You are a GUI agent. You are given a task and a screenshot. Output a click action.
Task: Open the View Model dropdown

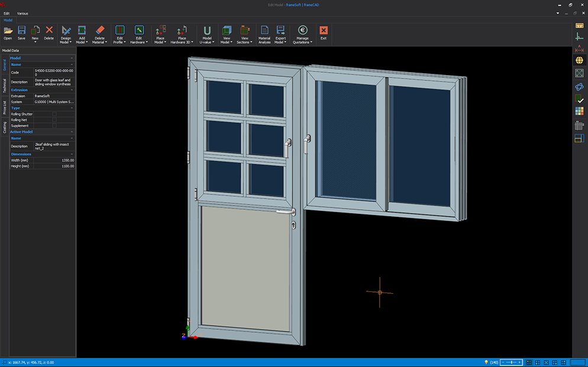[227, 35]
